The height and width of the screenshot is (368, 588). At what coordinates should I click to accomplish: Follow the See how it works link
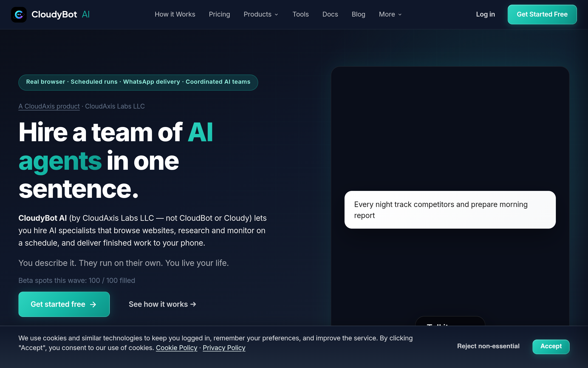(162, 304)
